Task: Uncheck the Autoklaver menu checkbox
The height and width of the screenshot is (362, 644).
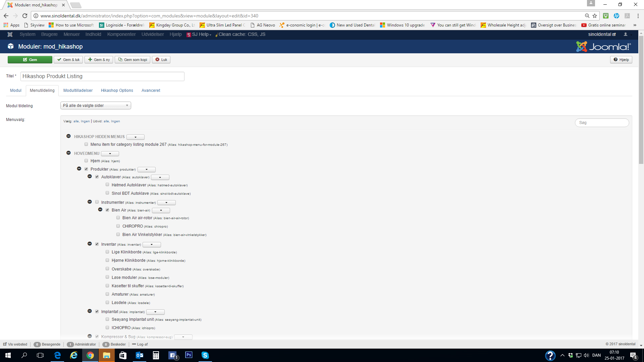Action: (x=97, y=177)
